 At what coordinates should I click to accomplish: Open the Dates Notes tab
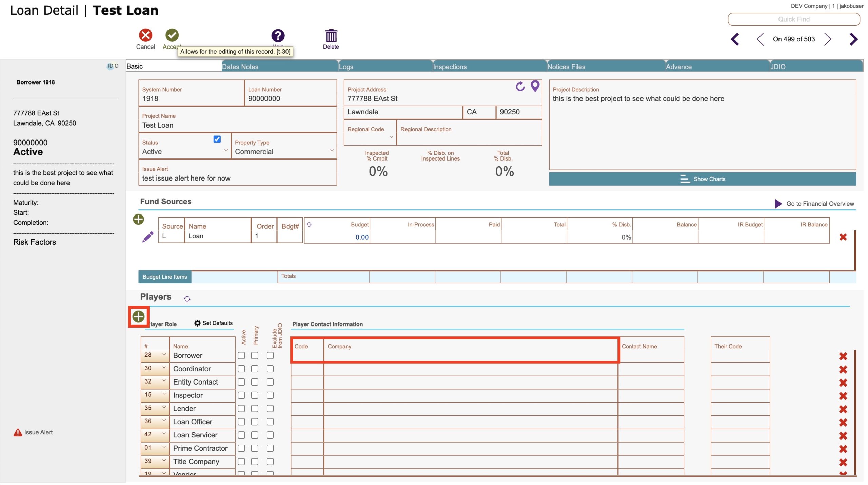tap(240, 67)
